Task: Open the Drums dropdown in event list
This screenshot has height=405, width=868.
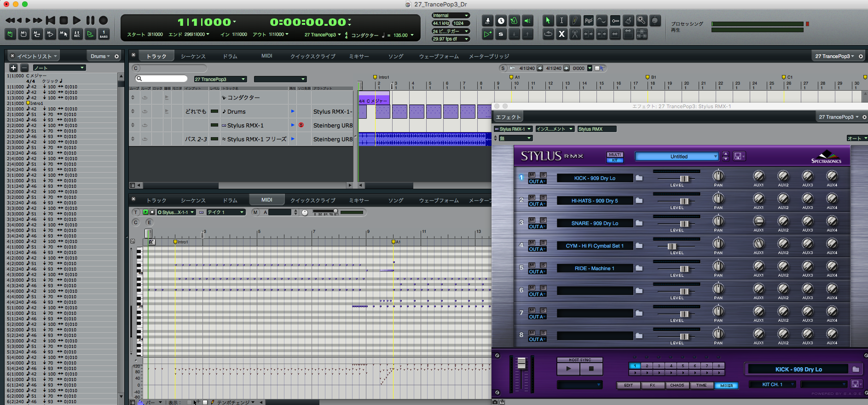Action: click(x=100, y=56)
